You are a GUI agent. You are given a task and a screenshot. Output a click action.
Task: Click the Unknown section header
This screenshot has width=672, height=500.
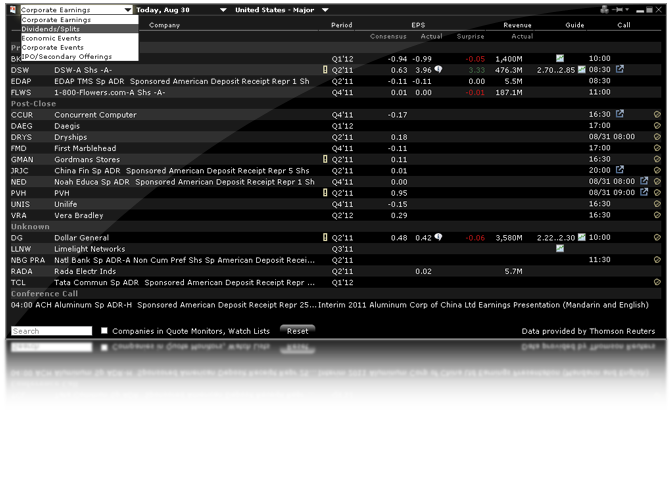[x=30, y=226]
